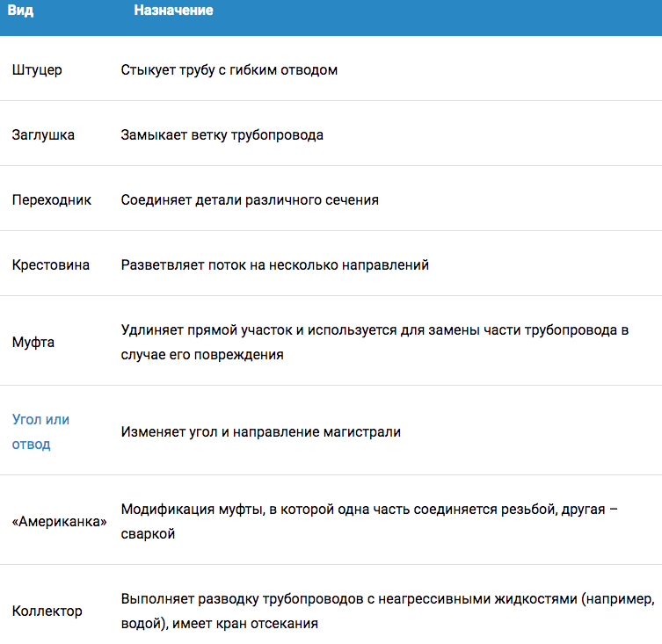Open the «Угол или отвод» link

tap(40, 431)
